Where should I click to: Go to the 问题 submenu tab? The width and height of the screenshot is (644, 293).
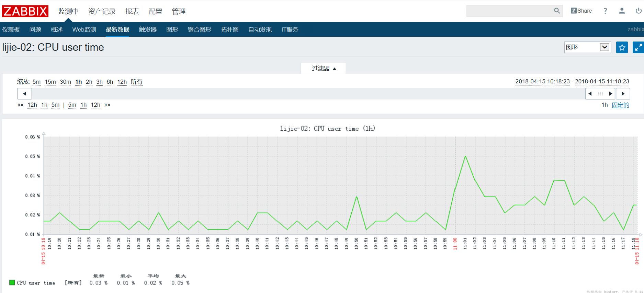pos(35,30)
